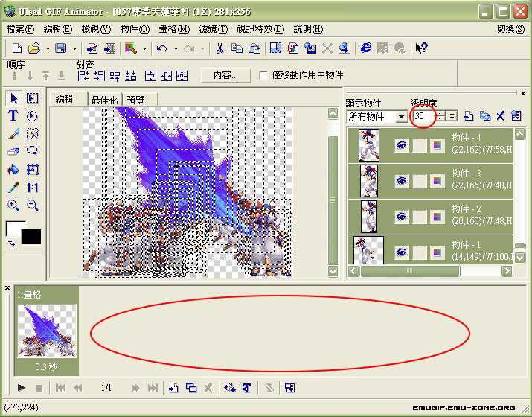
Task: Switch to the 最佳化 tab
Action: [104, 100]
